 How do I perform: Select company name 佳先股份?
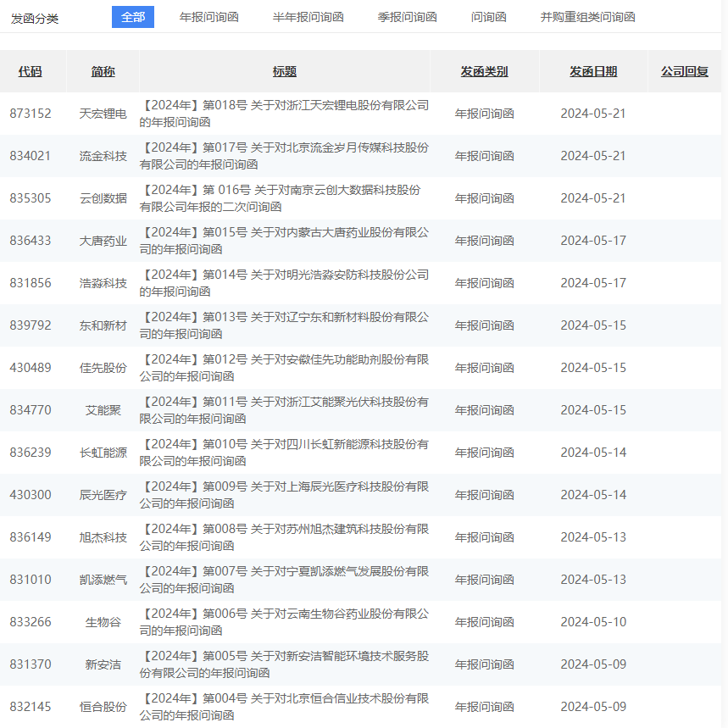click(103, 368)
